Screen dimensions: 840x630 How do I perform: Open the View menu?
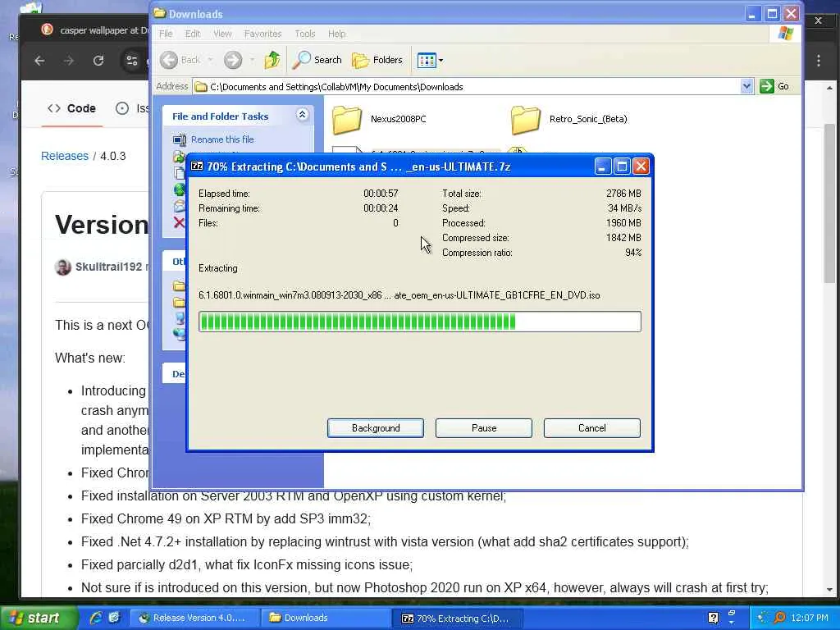[x=222, y=34]
